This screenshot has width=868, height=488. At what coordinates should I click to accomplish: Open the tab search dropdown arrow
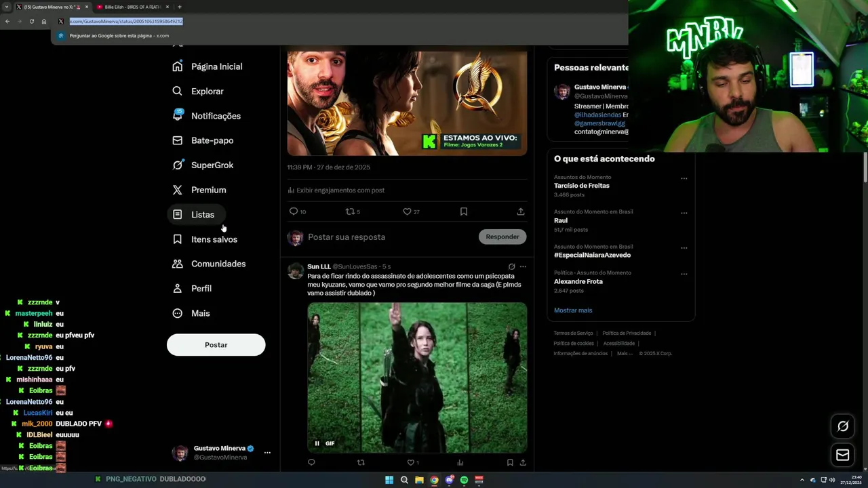6,7
